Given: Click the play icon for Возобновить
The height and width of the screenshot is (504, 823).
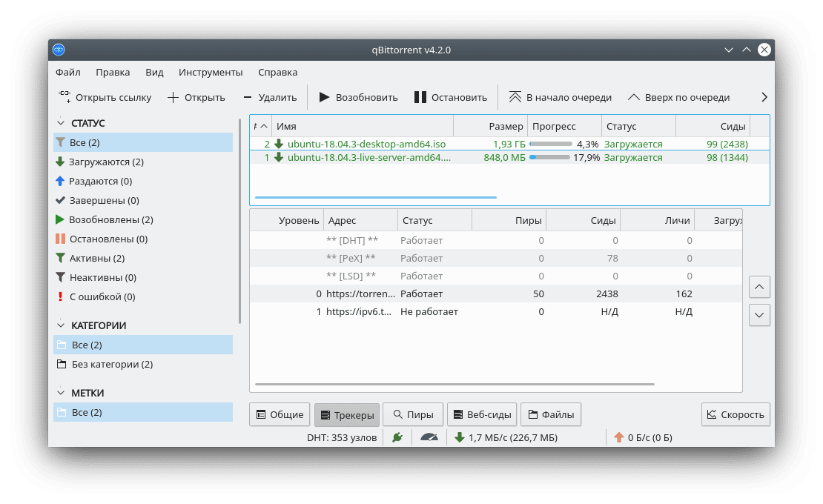Looking at the screenshot, I should pos(324,98).
